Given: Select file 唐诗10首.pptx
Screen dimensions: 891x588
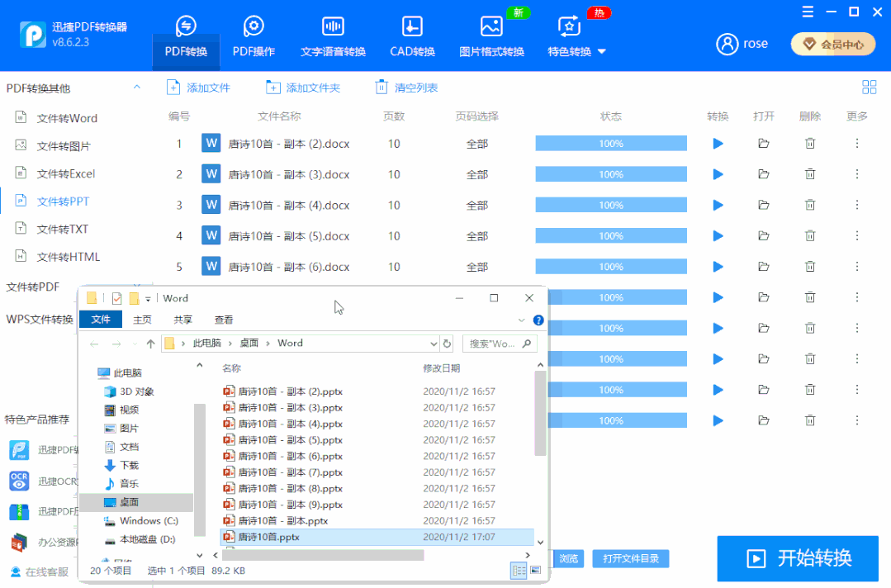Looking at the screenshot, I should click(377, 537).
